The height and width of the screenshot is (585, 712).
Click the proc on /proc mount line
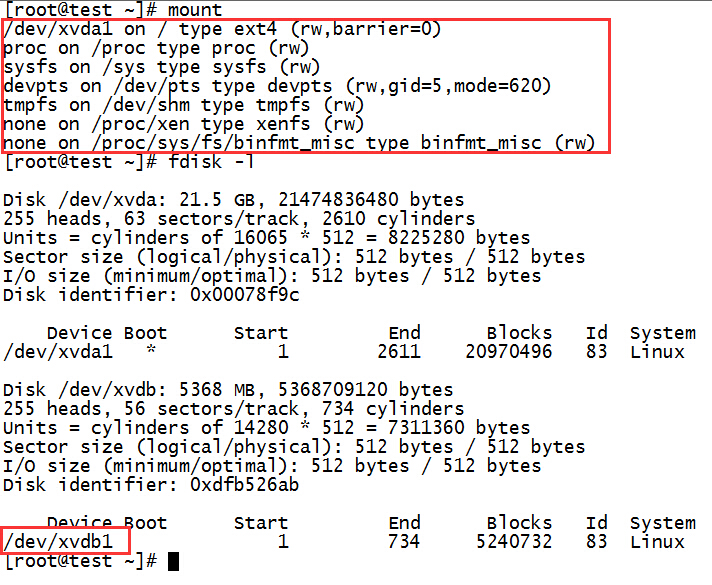pyautogui.click(x=156, y=48)
